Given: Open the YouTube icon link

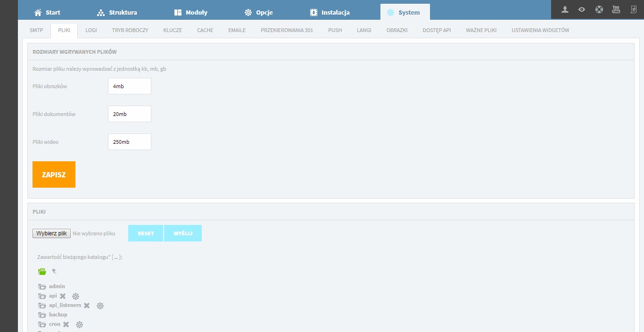Looking at the screenshot, I should 616,9.
